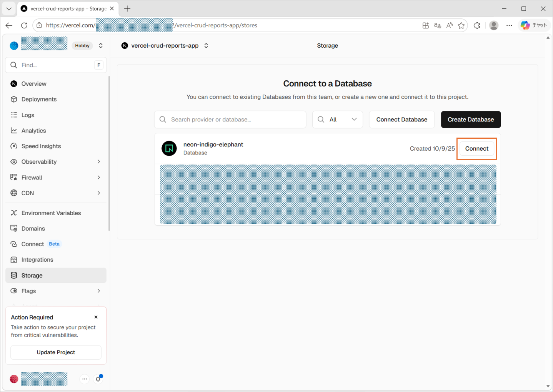Focus the Search provider or database field
The width and height of the screenshot is (553, 392).
[x=230, y=120]
